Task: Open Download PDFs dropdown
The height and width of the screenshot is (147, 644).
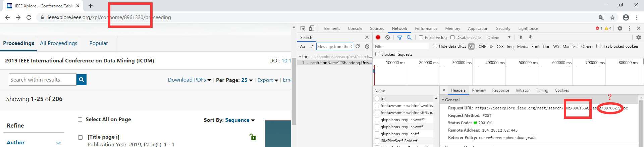Action: 190,80
